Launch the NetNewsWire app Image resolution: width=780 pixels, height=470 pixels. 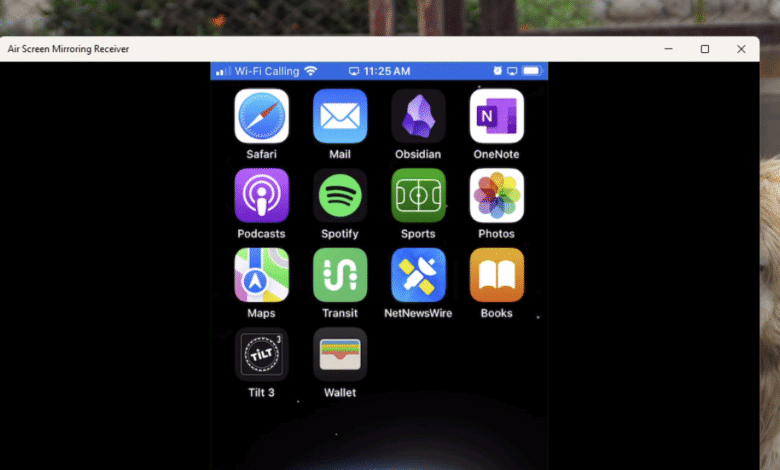(x=418, y=275)
